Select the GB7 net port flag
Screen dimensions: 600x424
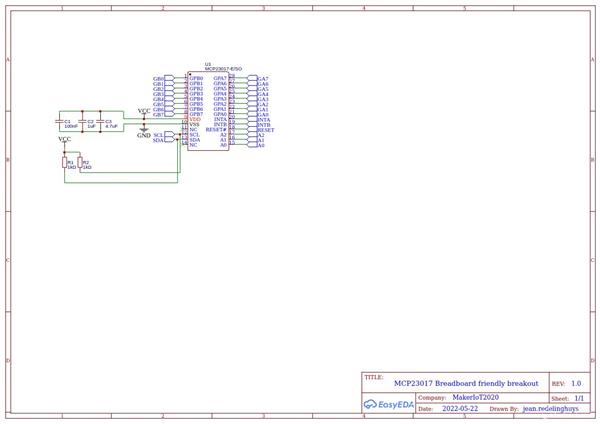click(x=169, y=114)
